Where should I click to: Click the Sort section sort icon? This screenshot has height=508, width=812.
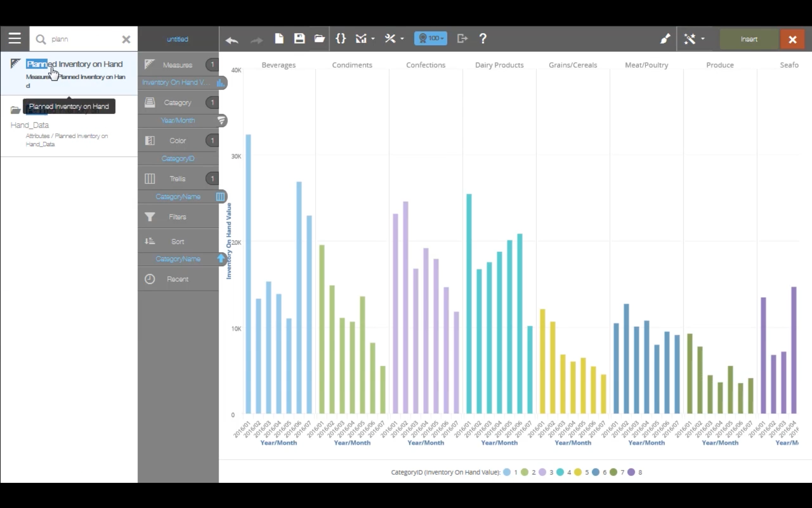[x=150, y=241]
